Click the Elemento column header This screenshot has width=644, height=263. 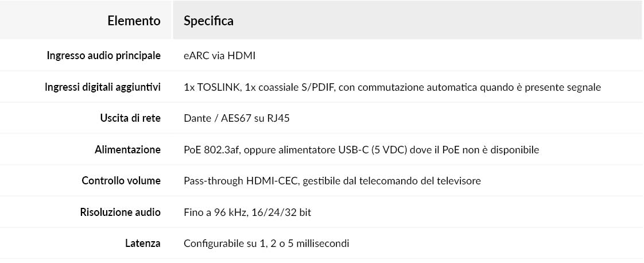[134, 21]
